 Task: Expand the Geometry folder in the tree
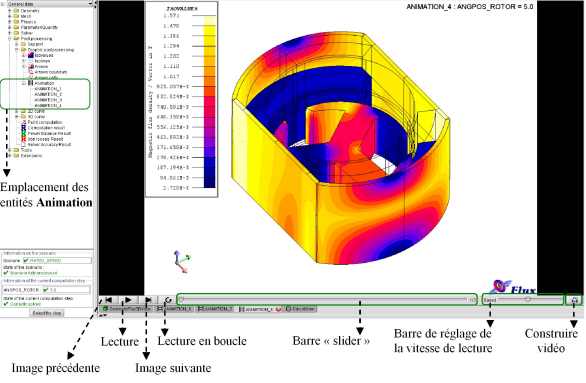tap(9, 11)
